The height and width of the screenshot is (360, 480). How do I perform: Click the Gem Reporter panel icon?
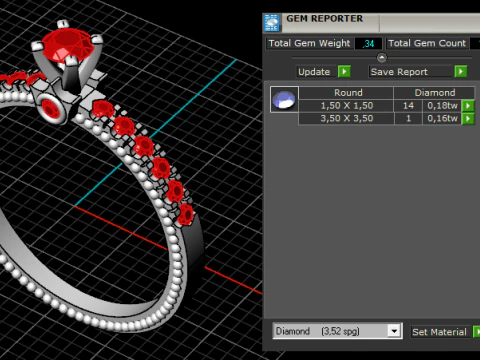pyautogui.click(x=272, y=23)
